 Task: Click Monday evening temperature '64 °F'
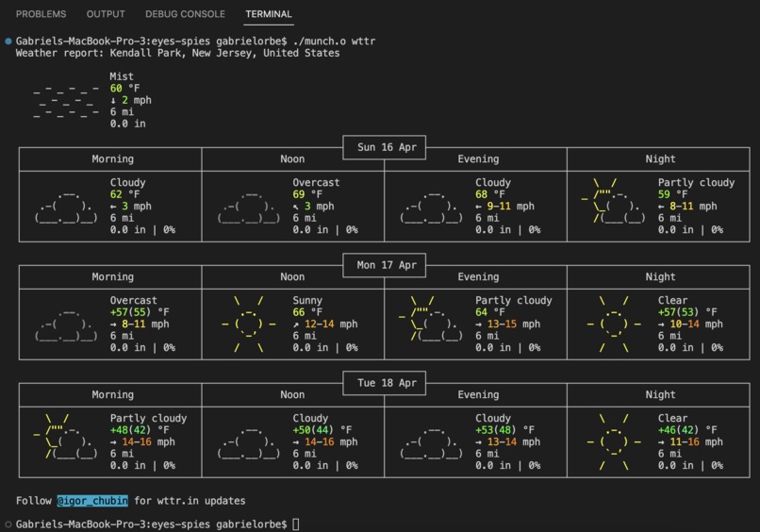490,312
